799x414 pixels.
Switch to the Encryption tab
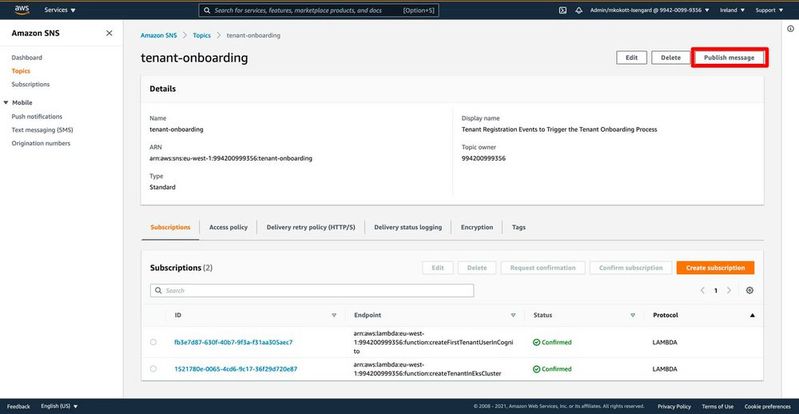[x=477, y=227]
